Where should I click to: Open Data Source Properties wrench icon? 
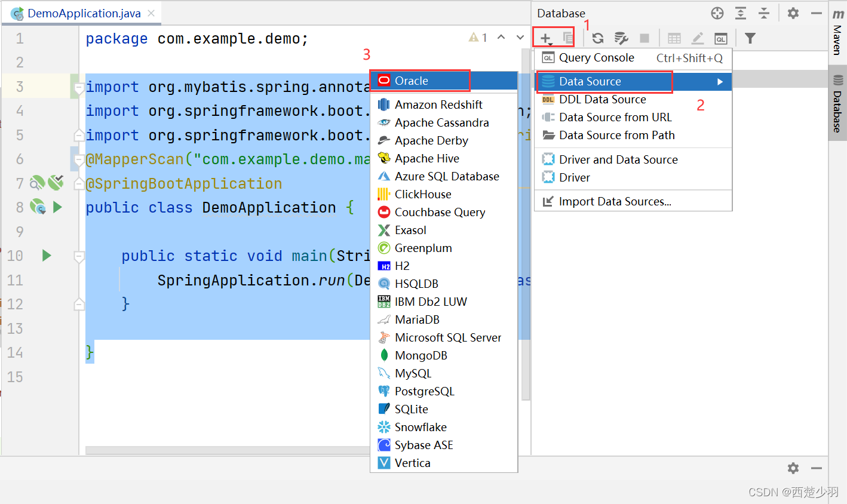coord(621,38)
